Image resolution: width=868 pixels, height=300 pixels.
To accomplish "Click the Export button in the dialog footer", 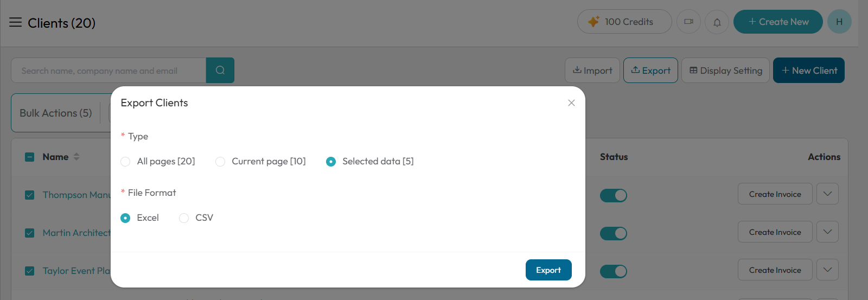I will point(548,270).
